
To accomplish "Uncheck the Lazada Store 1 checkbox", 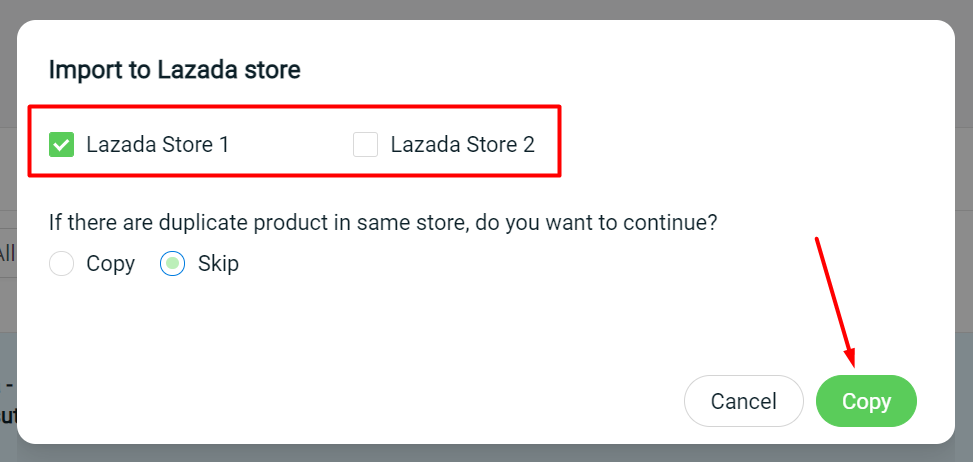I will (x=61, y=145).
